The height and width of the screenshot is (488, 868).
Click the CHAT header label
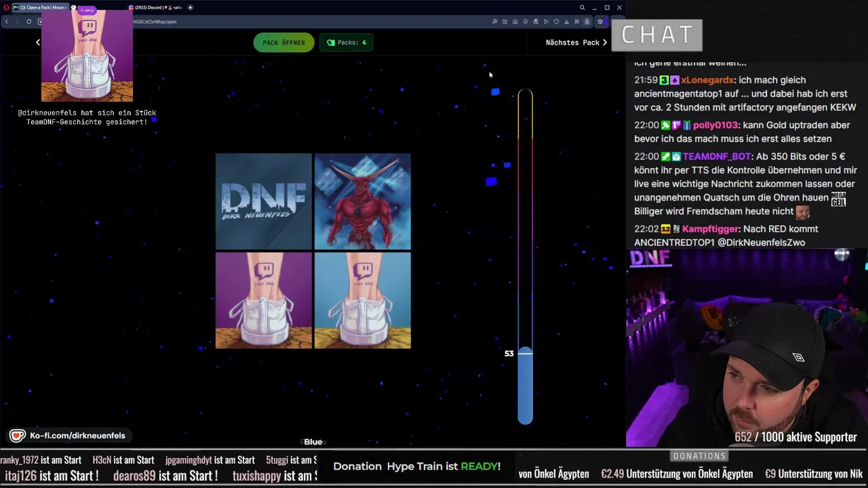click(656, 35)
